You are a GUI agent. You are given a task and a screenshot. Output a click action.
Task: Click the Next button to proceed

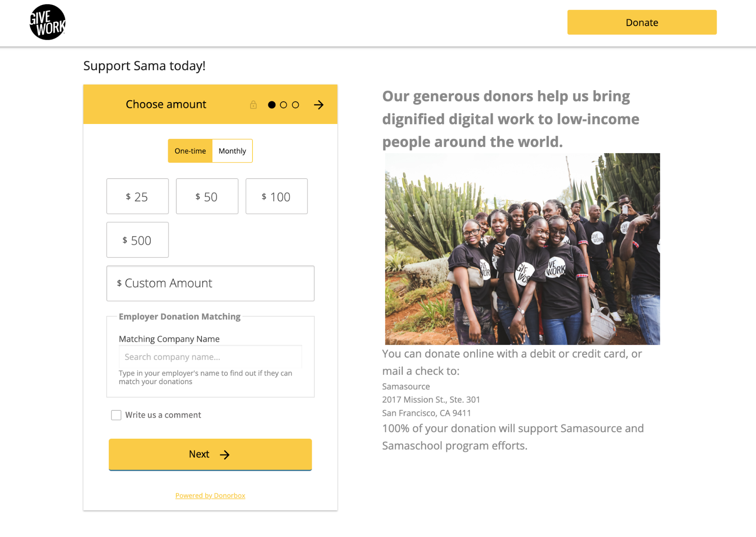point(210,453)
